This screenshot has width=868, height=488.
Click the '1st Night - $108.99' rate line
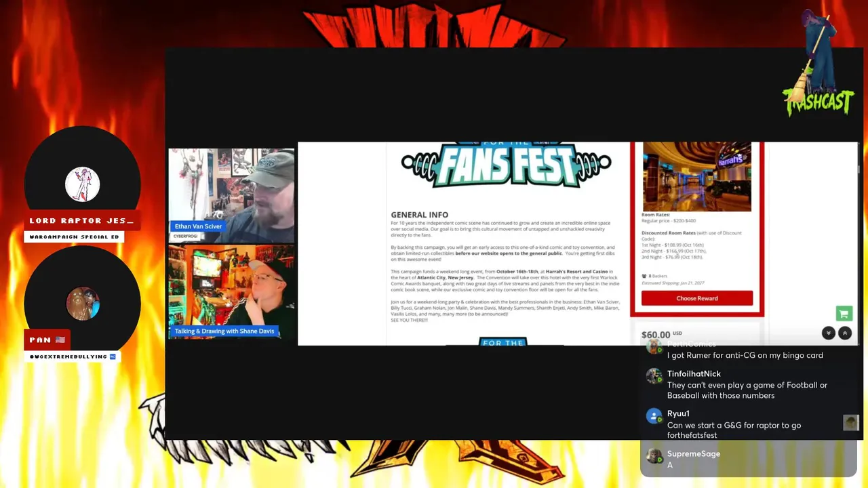pyautogui.click(x=673, y=245)
